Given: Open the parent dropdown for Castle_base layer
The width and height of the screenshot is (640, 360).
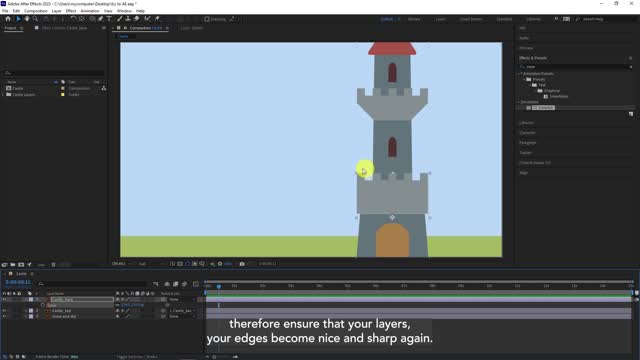Looking at the screenshot, I should (x=182, y=299).
